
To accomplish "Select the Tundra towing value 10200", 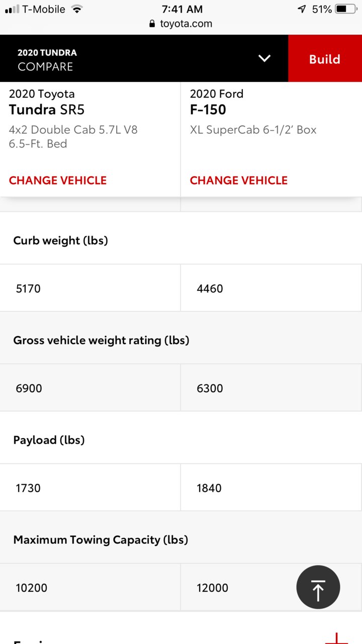I will 32,588.
